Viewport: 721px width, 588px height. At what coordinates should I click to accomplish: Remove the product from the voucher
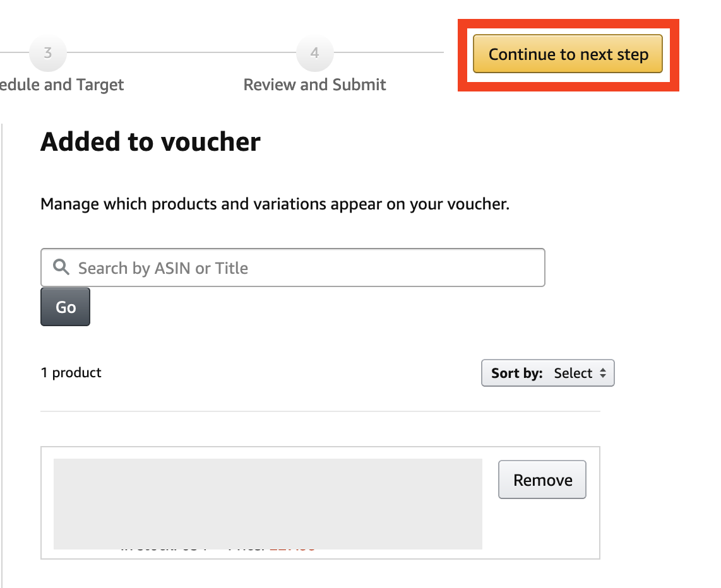[x=542, y=479]
